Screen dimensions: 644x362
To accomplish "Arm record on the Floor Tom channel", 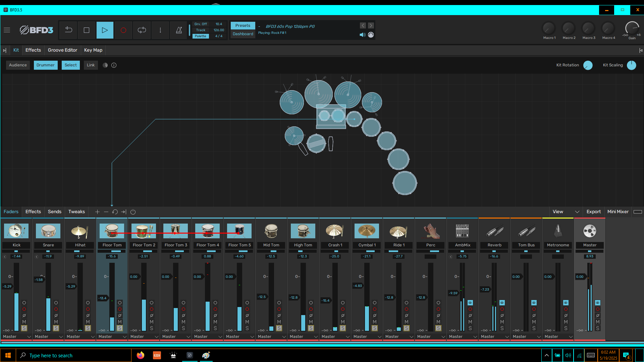I will tap(120, 309).
